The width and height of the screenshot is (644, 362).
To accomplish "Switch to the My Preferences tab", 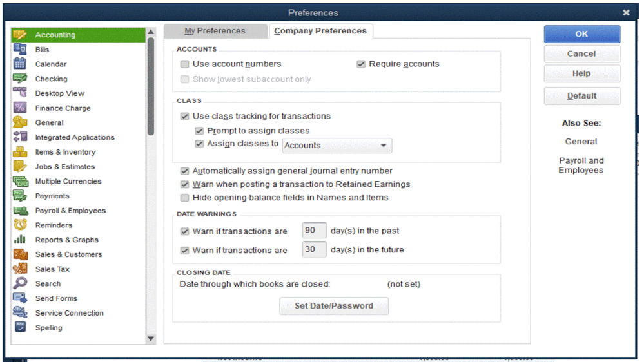I will click(x=215, y=31).
